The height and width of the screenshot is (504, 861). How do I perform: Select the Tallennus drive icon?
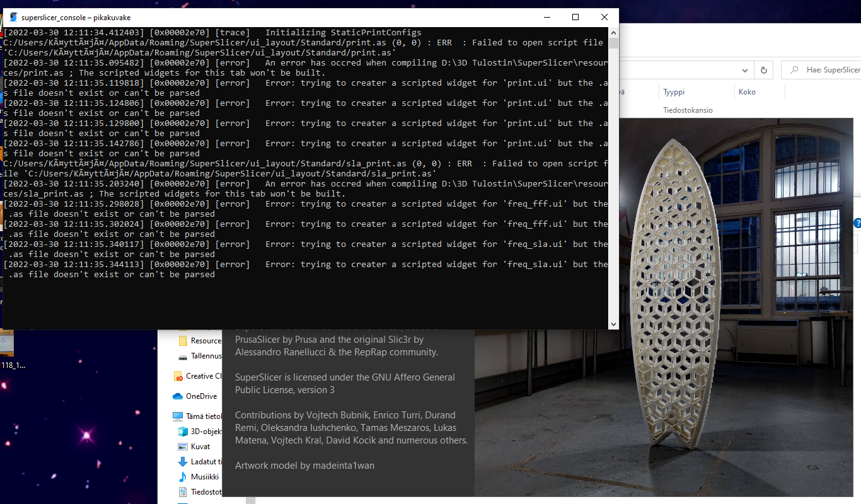point(182,358)
